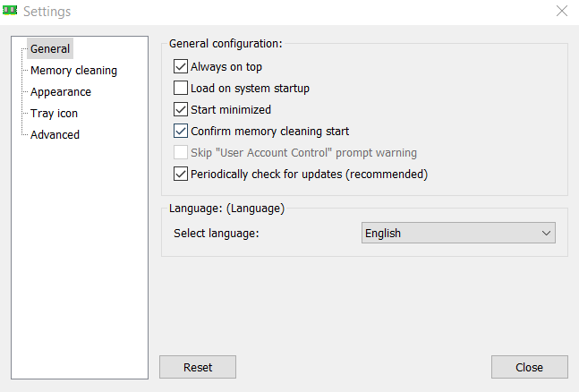This screenshot has width=579, height=392.
Task: Disable the Start minimized option
Action: point(181,109)
